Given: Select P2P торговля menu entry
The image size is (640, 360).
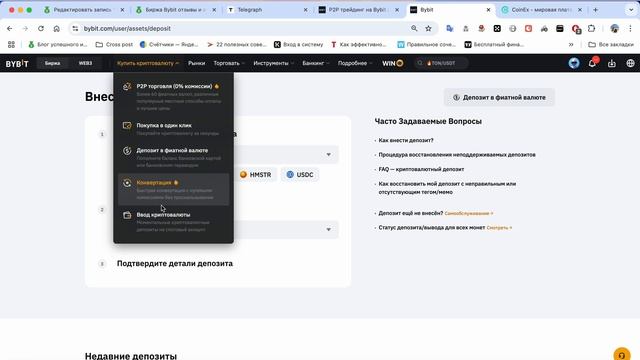Looking at the screenshot, I should (x=173, y=97).
